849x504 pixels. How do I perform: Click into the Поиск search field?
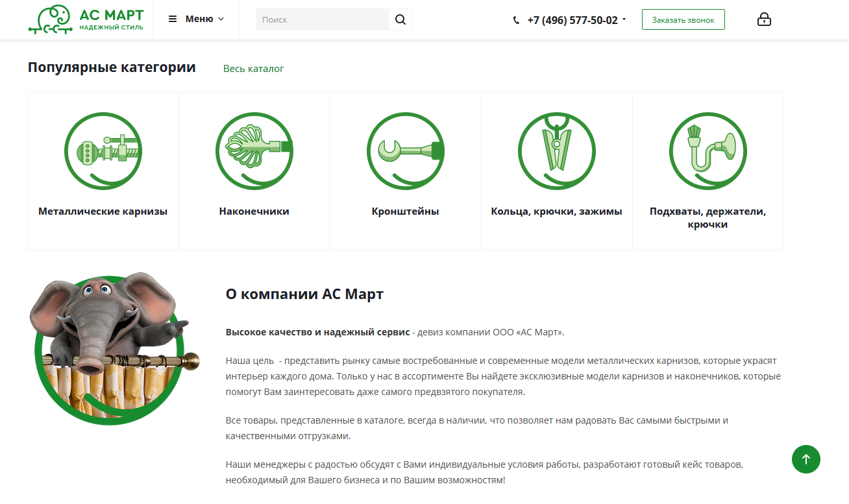tap(322, 19)
